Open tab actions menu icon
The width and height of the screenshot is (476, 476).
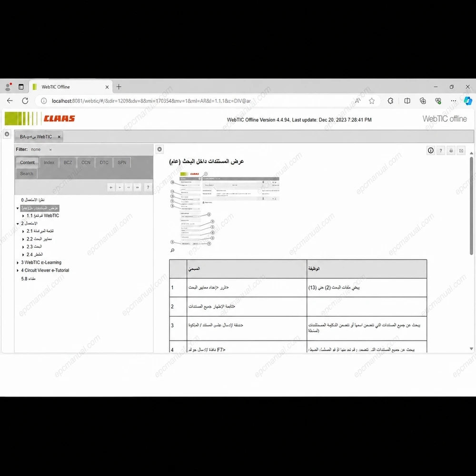21,87
